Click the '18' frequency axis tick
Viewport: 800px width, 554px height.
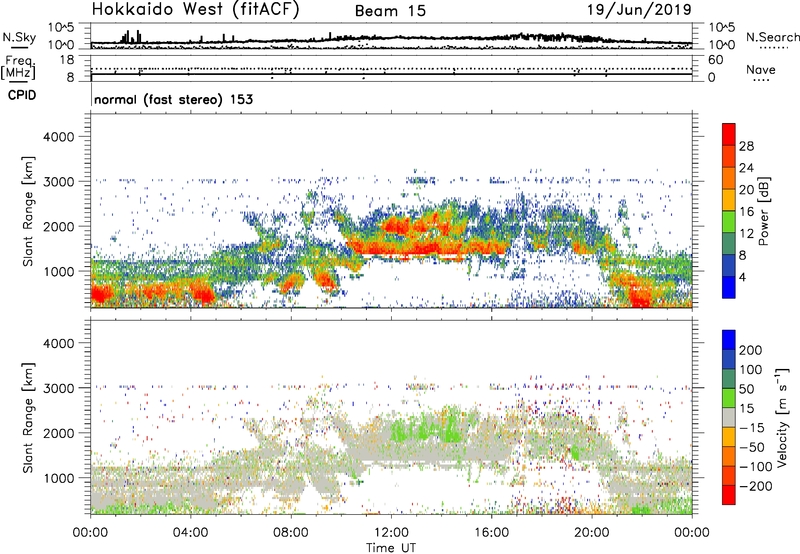click(x=67, y=60)
